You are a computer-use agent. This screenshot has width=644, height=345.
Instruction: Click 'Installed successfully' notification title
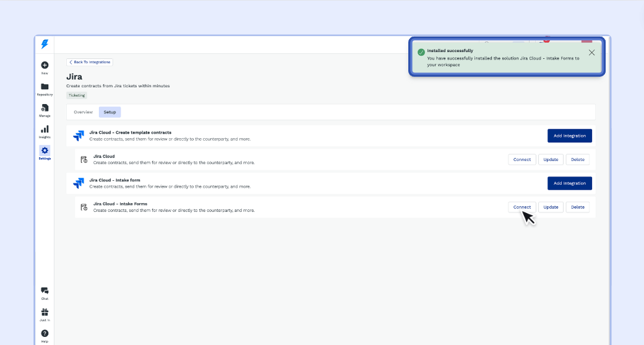(x=450, y=51)
